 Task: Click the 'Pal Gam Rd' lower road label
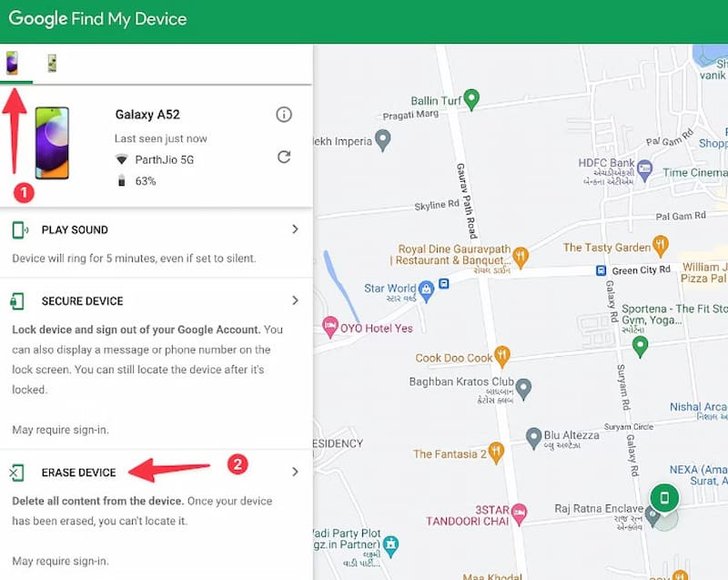(x=681, y=216)
